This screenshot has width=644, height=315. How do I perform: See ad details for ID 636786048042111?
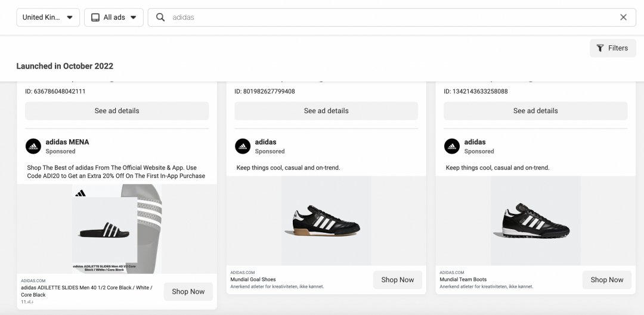[x=117, y=111]
